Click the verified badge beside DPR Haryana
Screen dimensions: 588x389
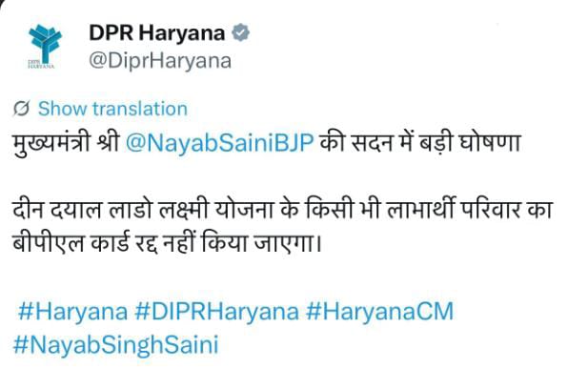pos(240,32)
